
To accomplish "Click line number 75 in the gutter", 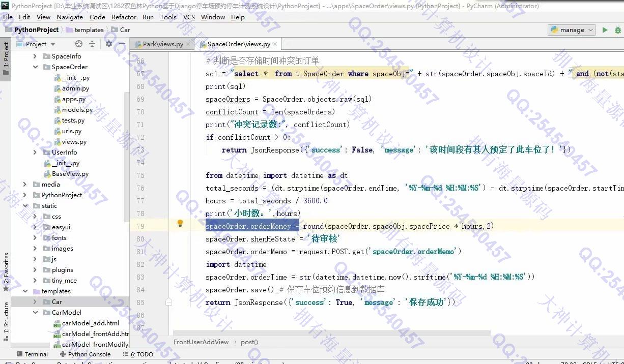I will coord(140,175).
